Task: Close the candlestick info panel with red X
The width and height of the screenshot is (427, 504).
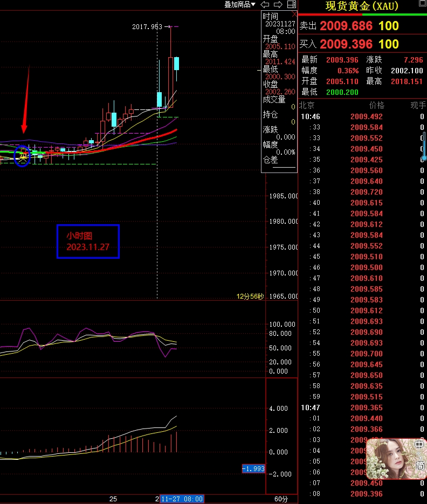Action: [x=294, y=14]
